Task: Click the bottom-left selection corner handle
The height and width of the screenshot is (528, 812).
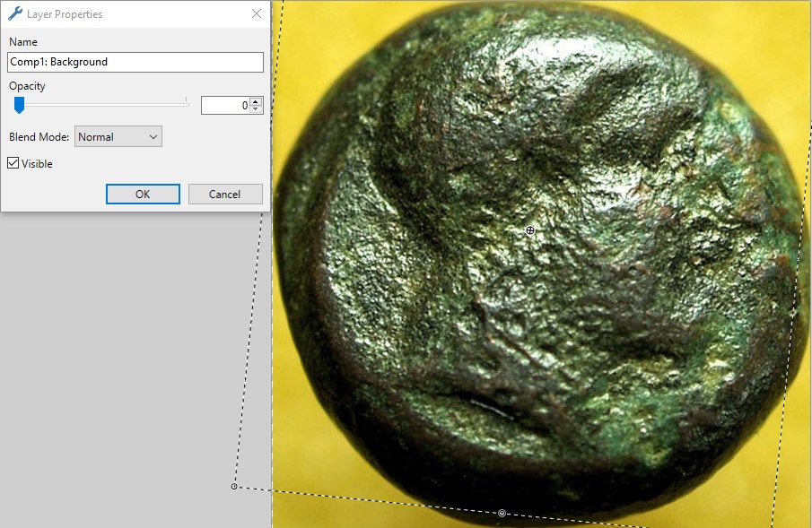Action: [234, 486]
